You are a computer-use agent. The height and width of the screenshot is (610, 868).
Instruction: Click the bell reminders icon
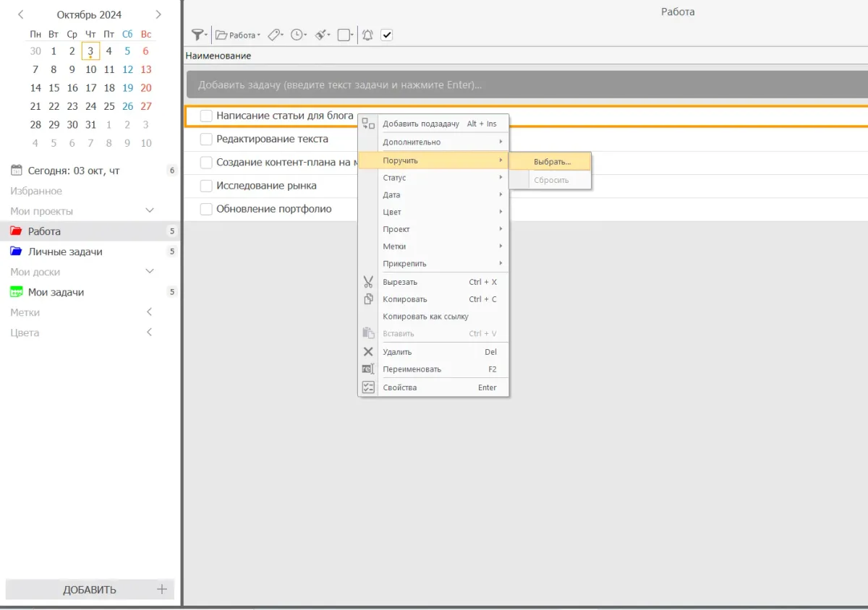point(367,35)
